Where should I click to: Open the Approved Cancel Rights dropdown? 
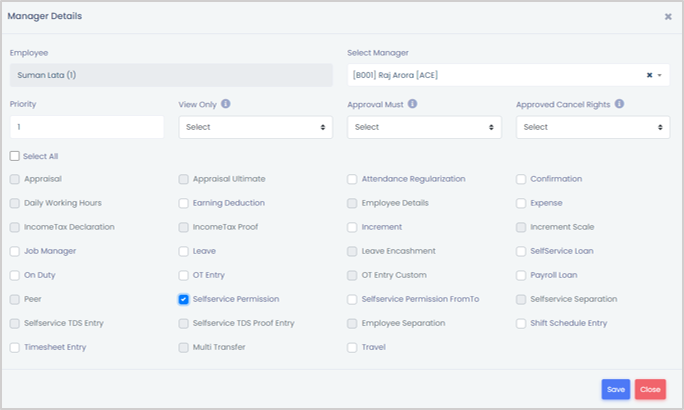click(x=592, y=127)
